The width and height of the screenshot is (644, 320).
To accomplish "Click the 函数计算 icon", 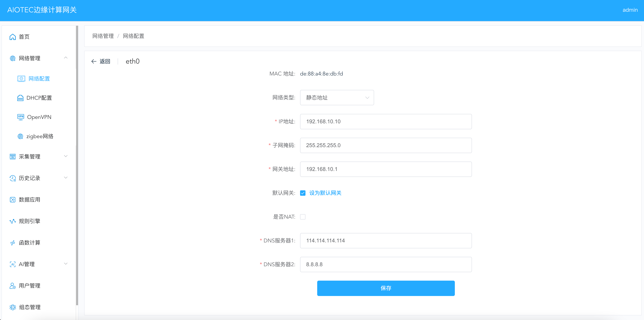I will coord(12,243).
